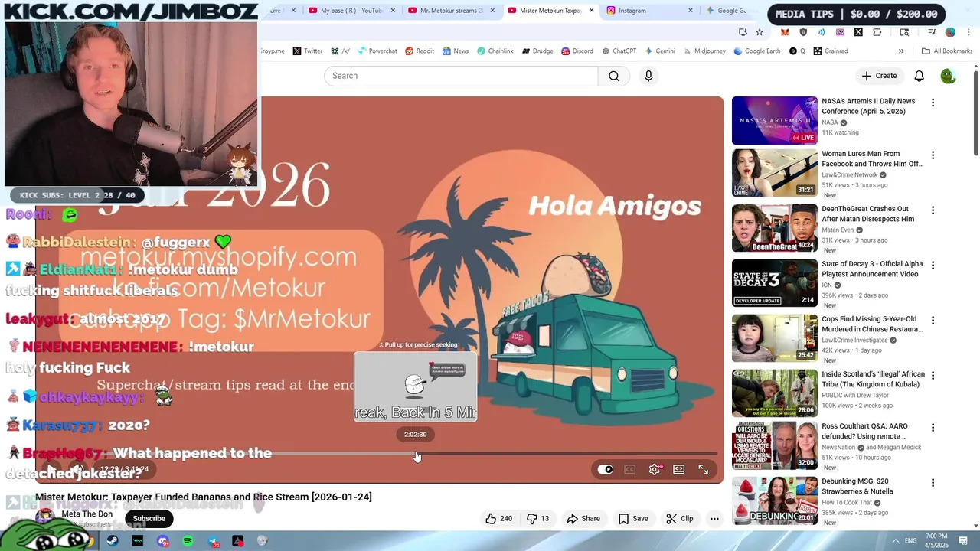The height and width of the screenshot is (551, 980).
Task: Start voice search with microphone icon
Action: (648, 76)
